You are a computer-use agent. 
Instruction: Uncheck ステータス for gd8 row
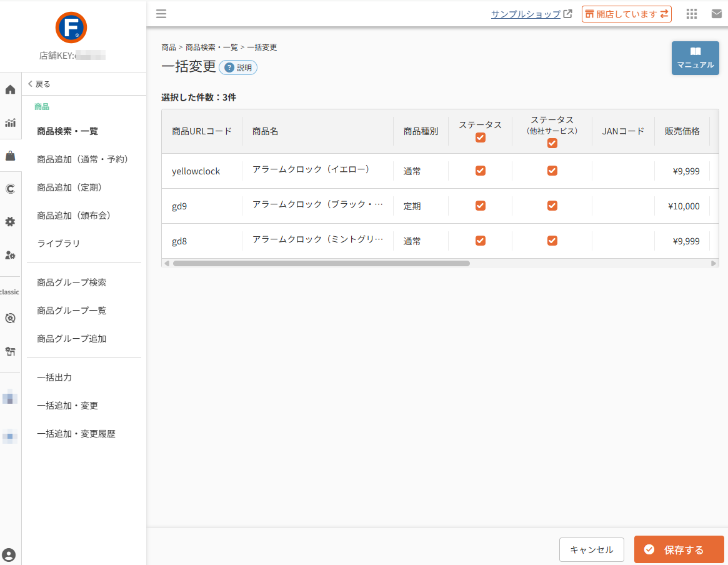pyautogui.click(x=481, y=241)
